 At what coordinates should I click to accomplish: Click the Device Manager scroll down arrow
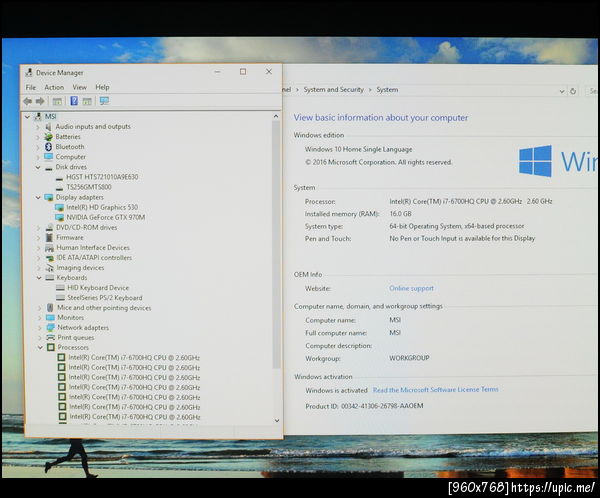(277, 420)
